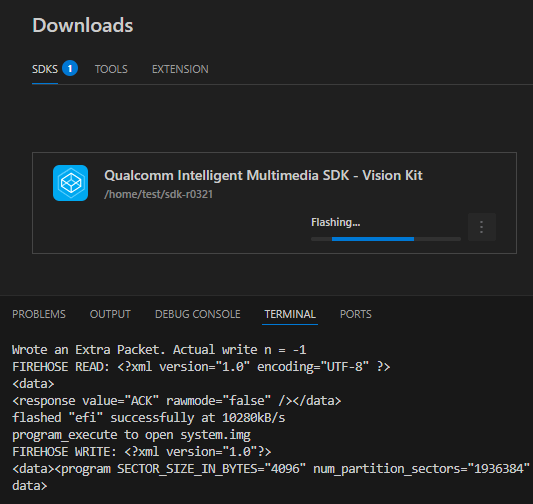
Task: Click terminal line starting 'FIREHOSE READ:'
Action: [x=201, y=367]
